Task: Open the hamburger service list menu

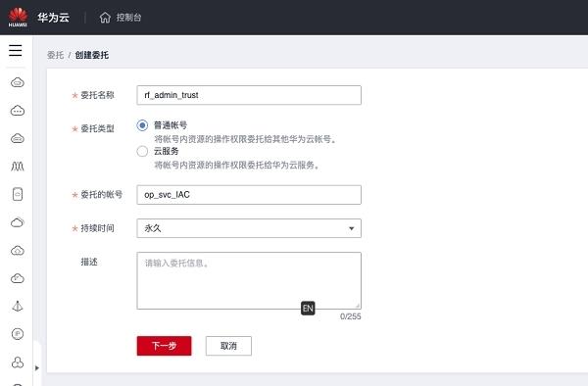Action: 16,50
